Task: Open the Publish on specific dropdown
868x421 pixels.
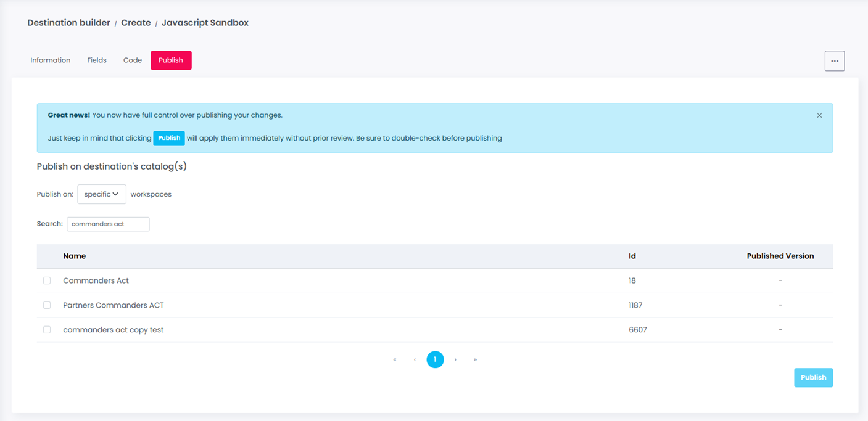Action: pyautogui.click(x=102, y=194)
